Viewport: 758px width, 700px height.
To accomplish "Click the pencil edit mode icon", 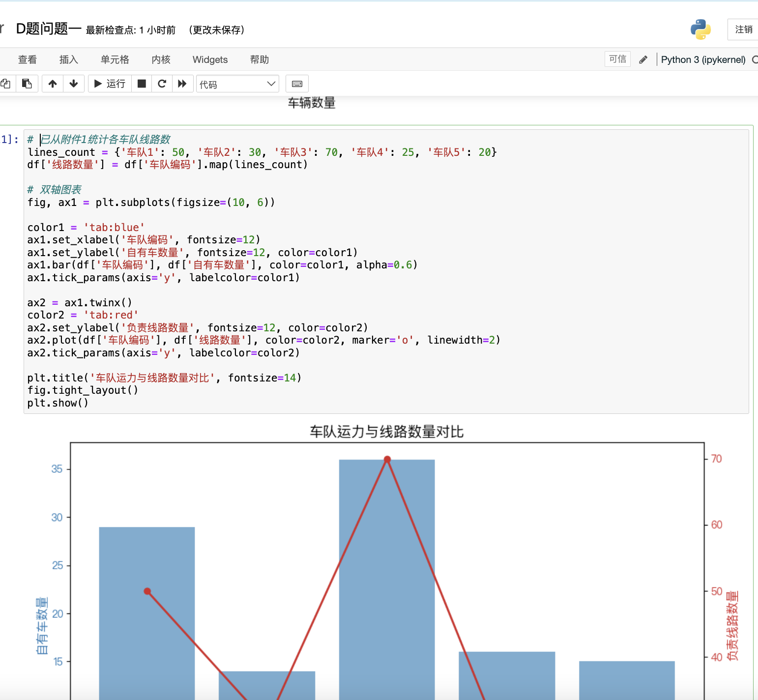I will pyautogui.click(x=643, y=60).
